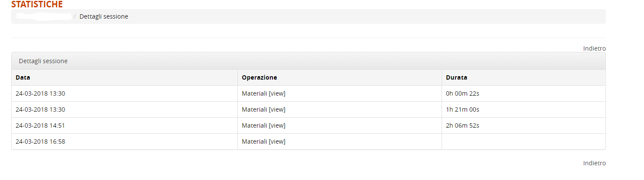Click the date of the 1h 21m 00s entry
644x180 pixels.
pyautogui.click(x=40, y=109)
